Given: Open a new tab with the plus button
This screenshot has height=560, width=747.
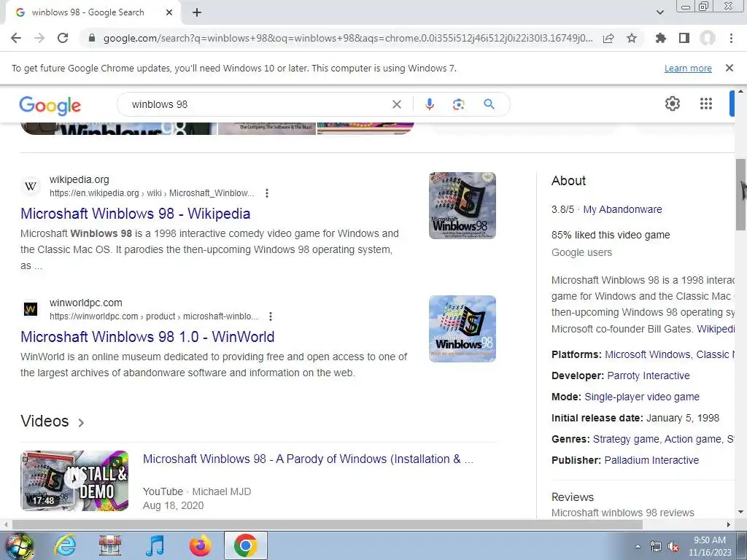Looking at the screenshot, I should pyautogui.click(x=197, y=12).
